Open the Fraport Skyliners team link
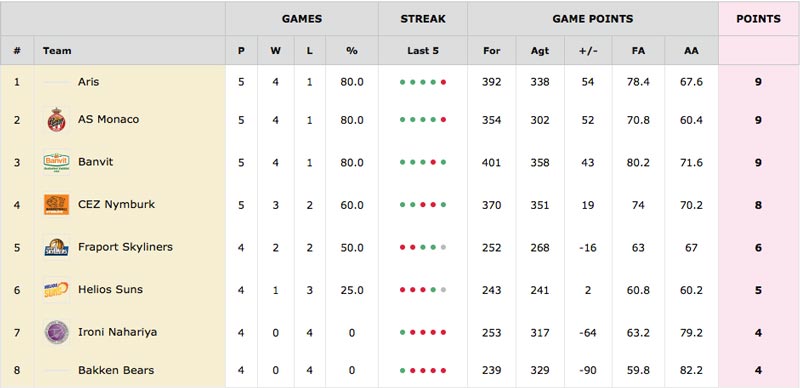 [126, 247]
